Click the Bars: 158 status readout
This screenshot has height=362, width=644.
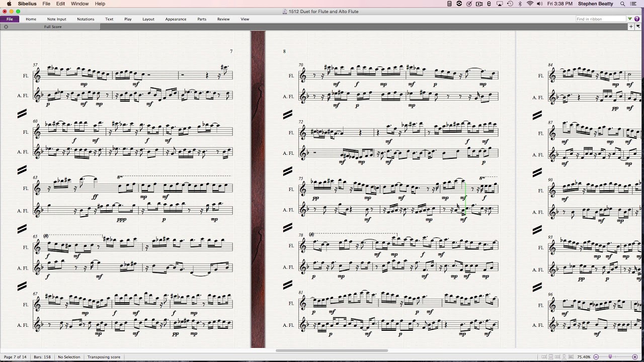pos(42,357)
